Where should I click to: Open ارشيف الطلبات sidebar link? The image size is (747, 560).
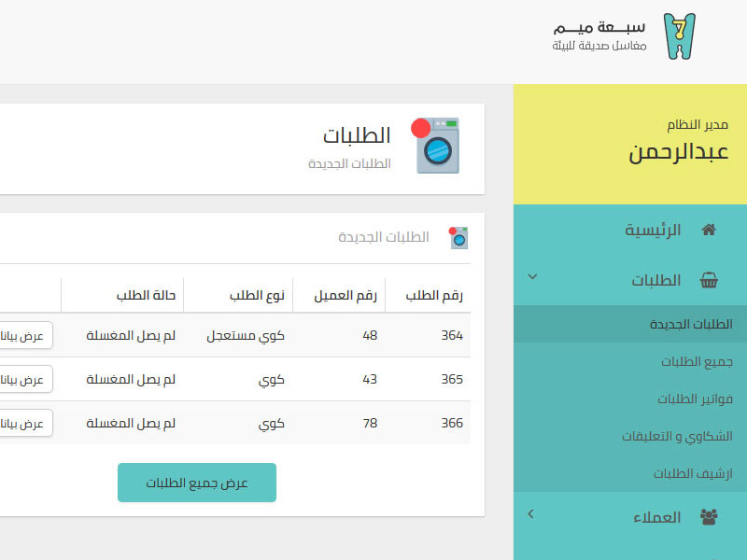[693, 473]
